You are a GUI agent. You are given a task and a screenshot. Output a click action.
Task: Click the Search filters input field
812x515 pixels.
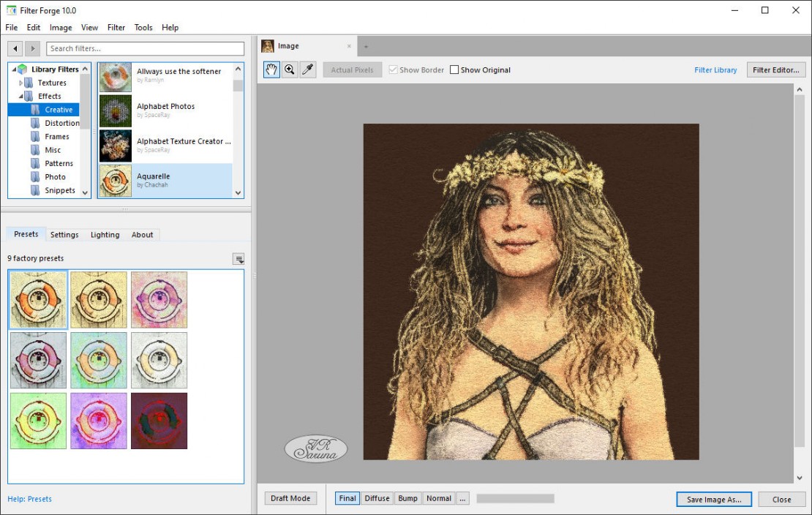(145, 48)
